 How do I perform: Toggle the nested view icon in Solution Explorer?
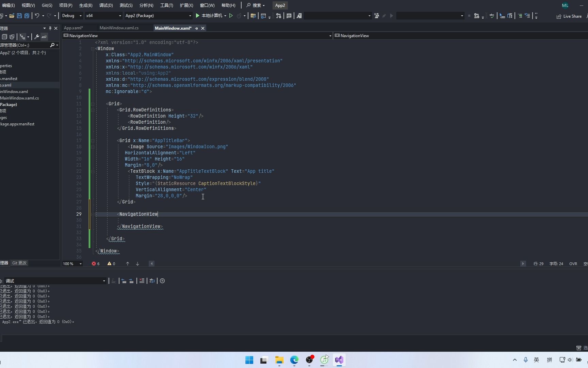(22, 37)
